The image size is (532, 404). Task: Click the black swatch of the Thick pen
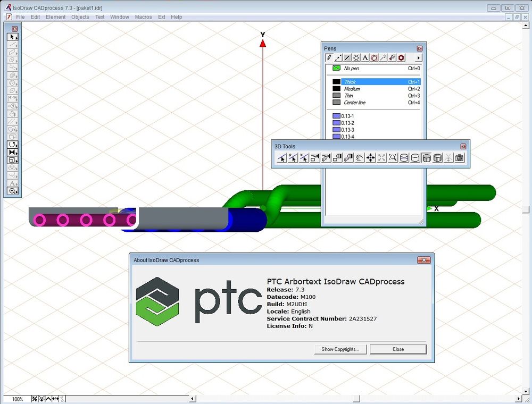tap(336, 82)
